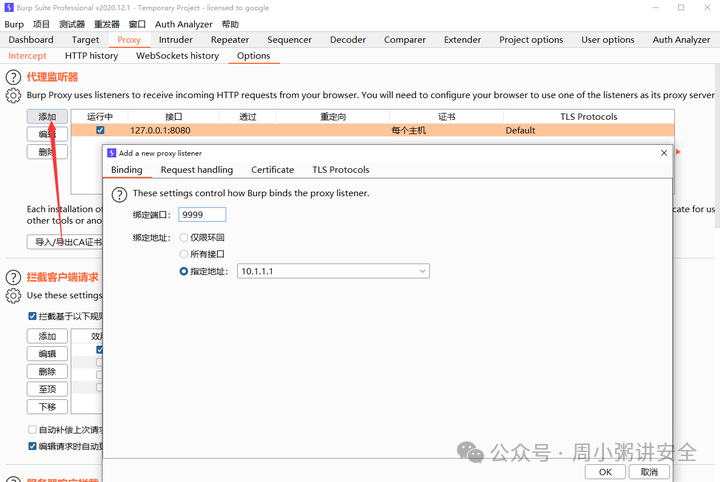Toggle 拦截基于以下规则 checkbox
720x482 pixels.
(32, 316)
